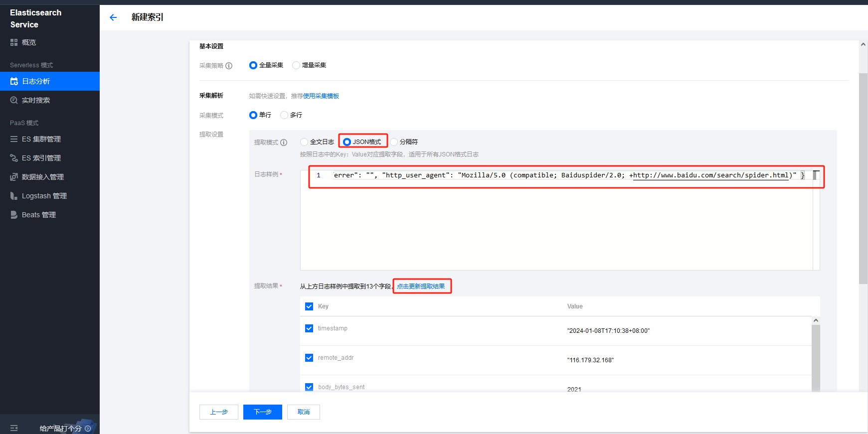Open ES 集群管理 from sidebar
Screen dimensions: 868x434
(x=14, y=139)
